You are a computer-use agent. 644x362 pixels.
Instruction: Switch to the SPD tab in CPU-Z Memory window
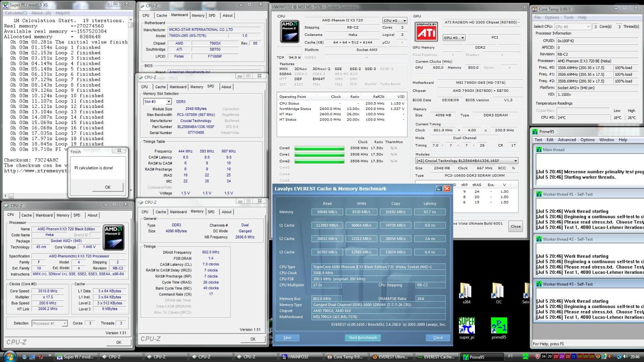[211, 211]
